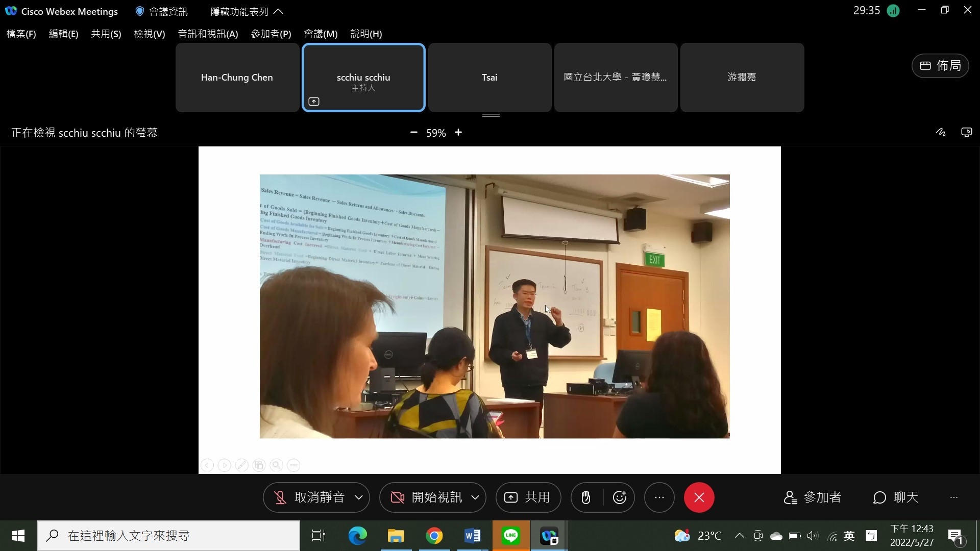Click the 共用 share button

528,497
